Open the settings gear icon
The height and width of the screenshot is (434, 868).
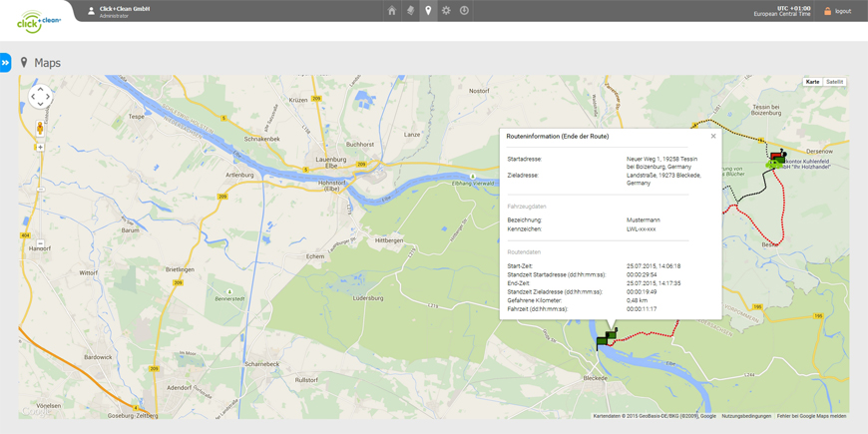coord(446,11)
